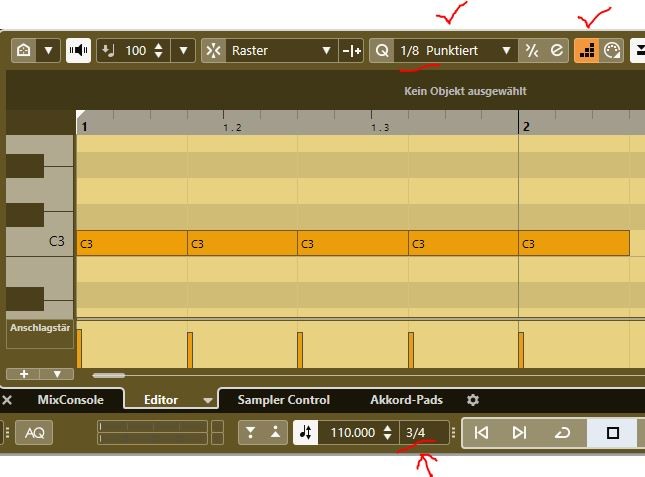Toggle the snap on/off icon left of Raster
645x477 pixels.
213,50
